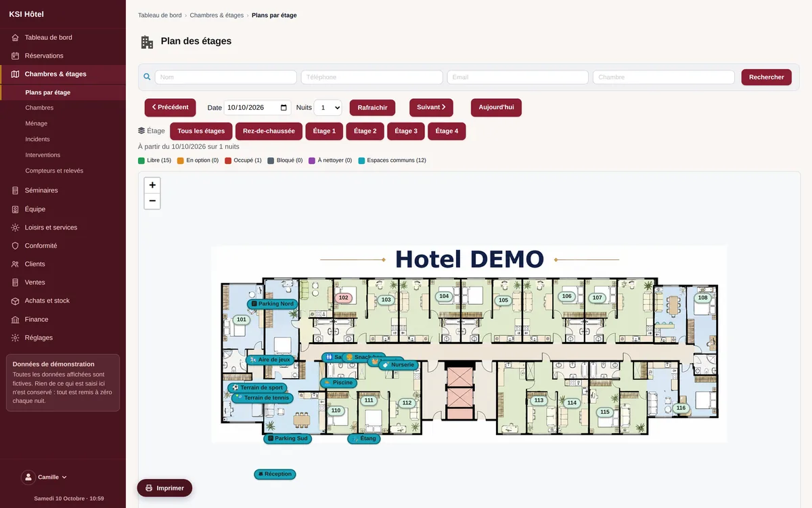Image resolution: width=812 pixels, height=508 pixels.
Task: Open Incidents submenu item
Action: 63,139
